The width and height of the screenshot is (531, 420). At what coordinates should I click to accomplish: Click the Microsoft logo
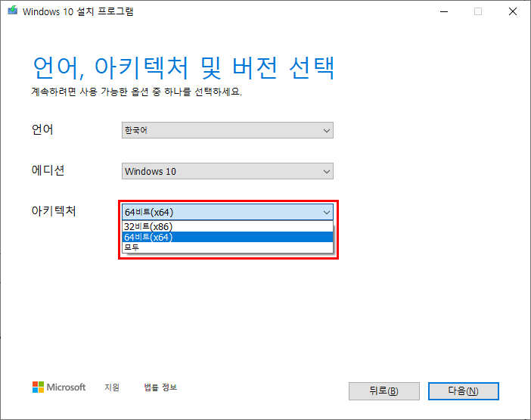pyautogui.click(x=59, y=387)
